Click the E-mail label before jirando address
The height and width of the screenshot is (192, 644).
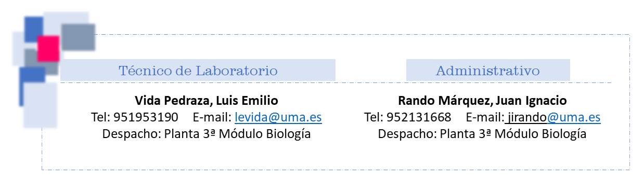485,117
